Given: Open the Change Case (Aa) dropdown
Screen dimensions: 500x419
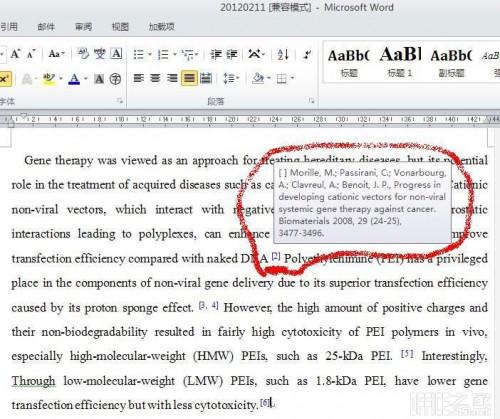Looking at the screenshot, I should click(x=56, y=54).
